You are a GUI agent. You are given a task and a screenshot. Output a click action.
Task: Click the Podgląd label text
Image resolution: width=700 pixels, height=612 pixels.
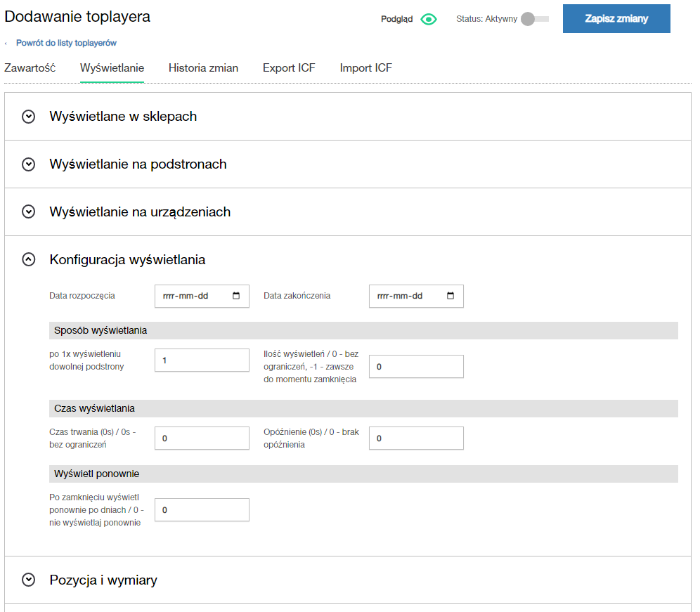[396, 19]
